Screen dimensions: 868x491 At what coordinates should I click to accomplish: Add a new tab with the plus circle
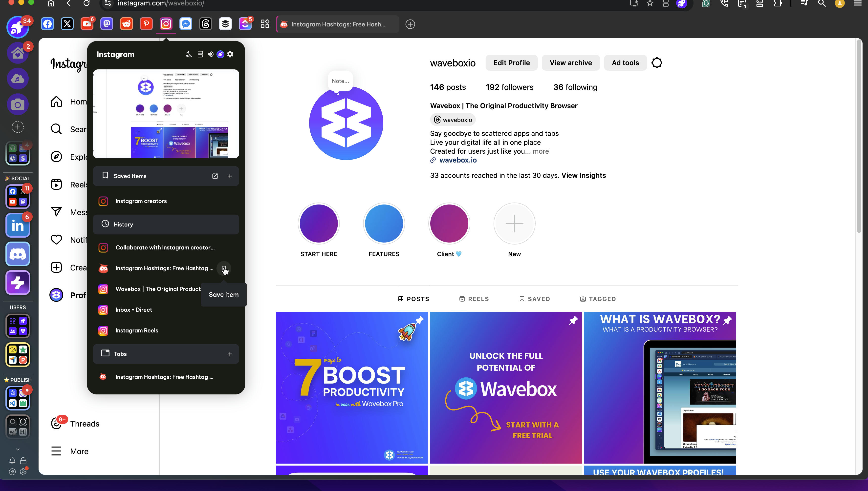[410, 24]
